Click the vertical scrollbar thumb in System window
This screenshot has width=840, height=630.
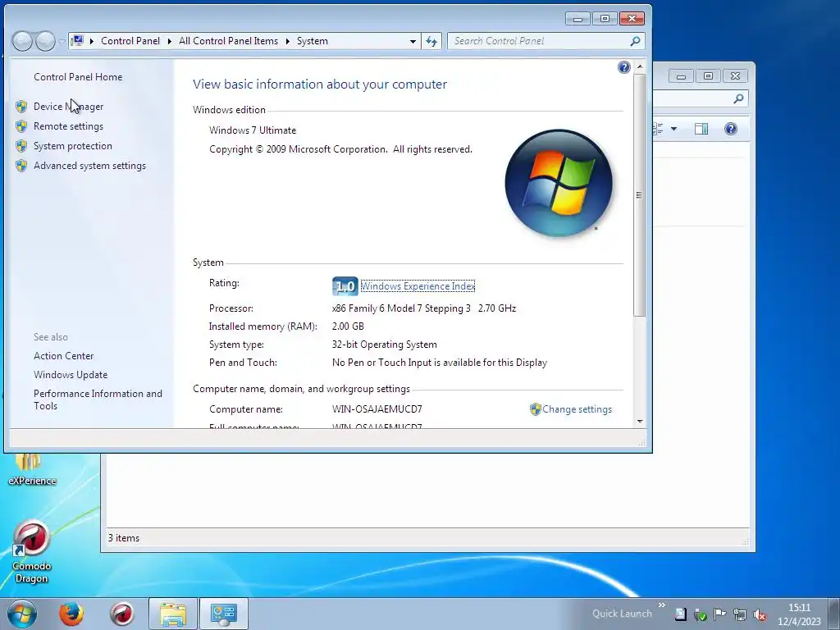(640, 195)
